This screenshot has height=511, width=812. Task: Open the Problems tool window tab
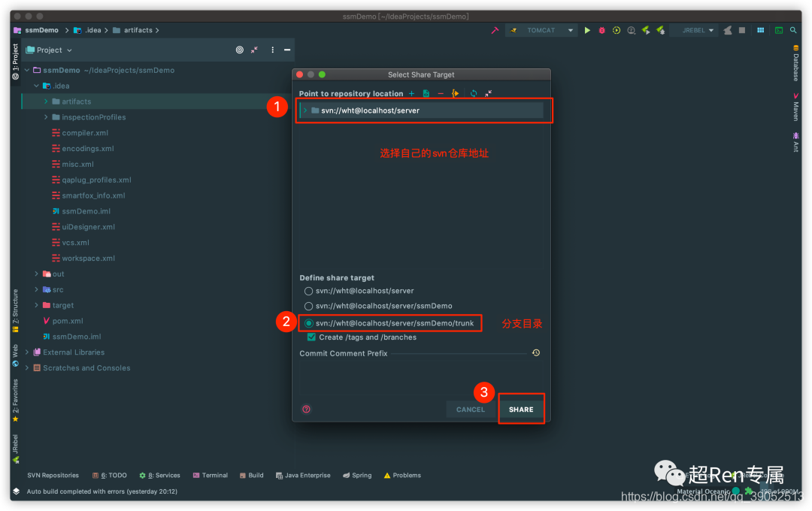(402, 476)
